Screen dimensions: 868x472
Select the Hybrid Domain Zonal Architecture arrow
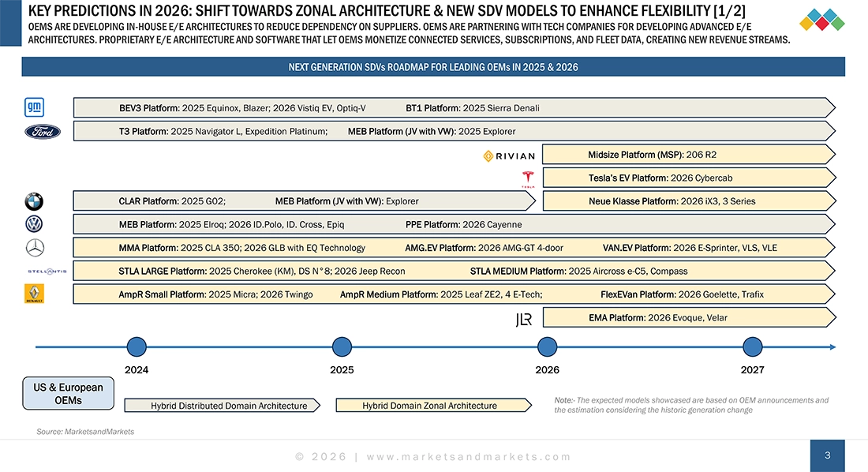431,405
